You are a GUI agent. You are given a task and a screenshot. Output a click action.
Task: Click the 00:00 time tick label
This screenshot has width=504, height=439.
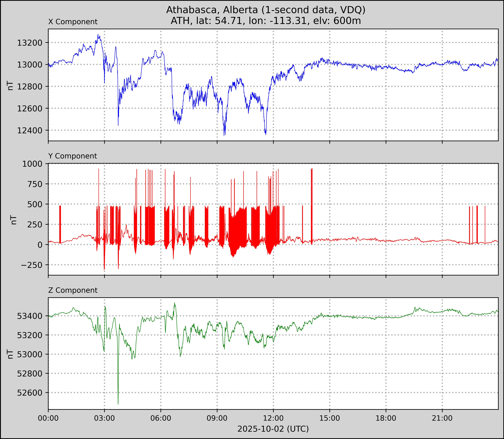(48, 418)
